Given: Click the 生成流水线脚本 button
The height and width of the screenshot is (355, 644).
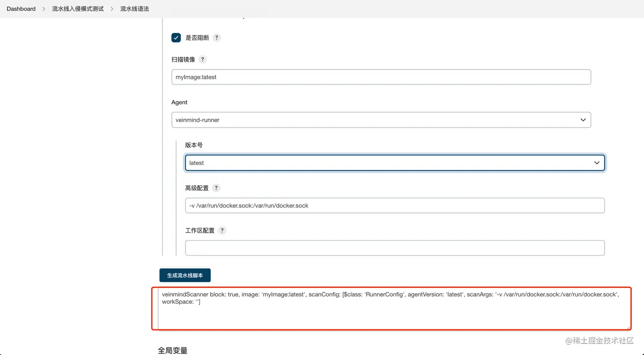Looking at the screenshot, I should [x=185, y=275].
